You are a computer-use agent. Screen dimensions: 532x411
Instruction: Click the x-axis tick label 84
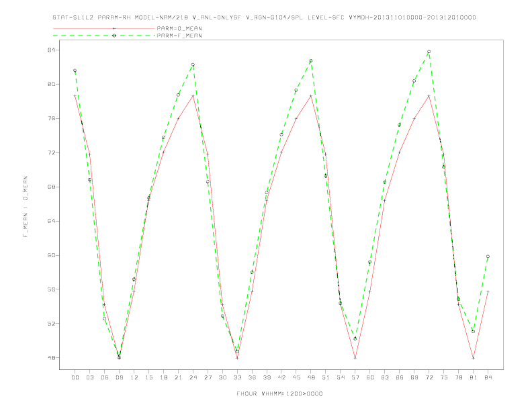pyautogui.click(x=488, y=377)
